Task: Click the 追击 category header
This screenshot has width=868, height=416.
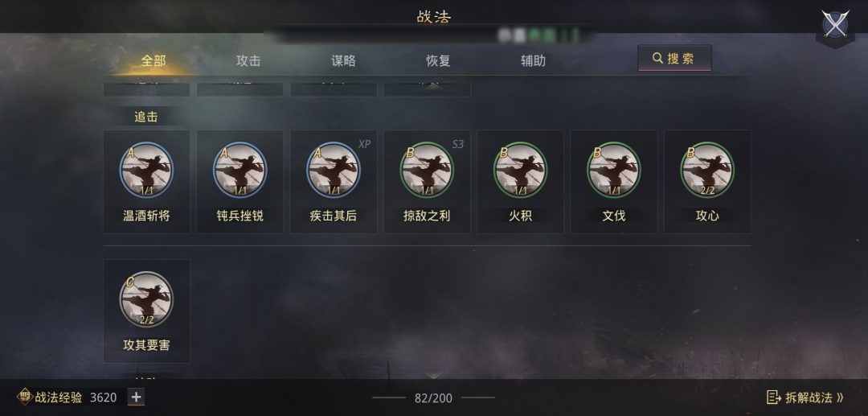Action: [x=146, y=117]
